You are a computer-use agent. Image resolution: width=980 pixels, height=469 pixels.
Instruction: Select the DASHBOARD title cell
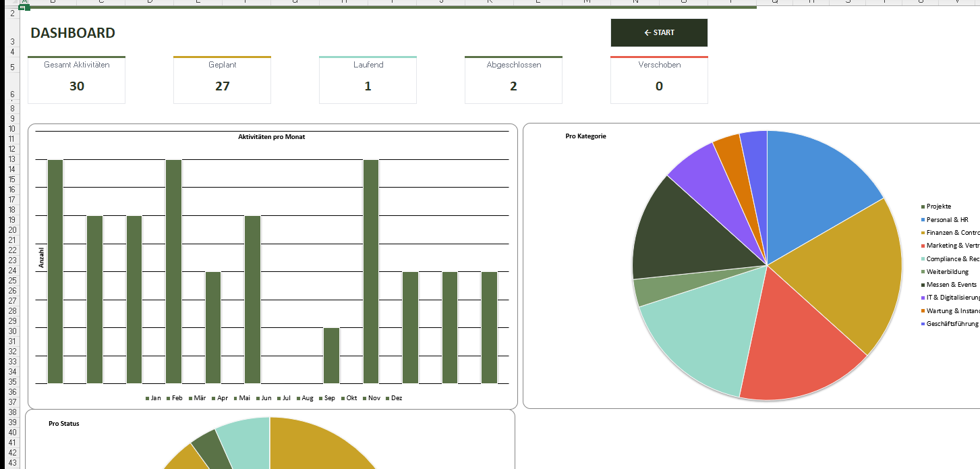point(73,33)
